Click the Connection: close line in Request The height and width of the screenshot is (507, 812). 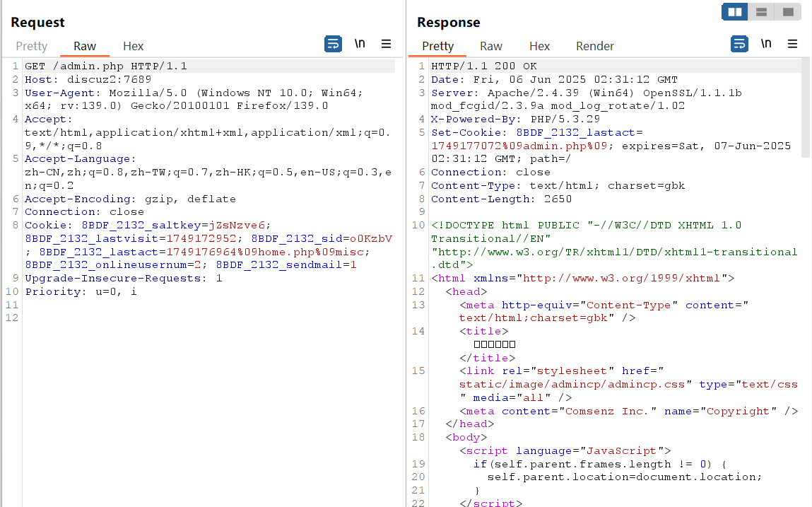(x=84, y=212)
